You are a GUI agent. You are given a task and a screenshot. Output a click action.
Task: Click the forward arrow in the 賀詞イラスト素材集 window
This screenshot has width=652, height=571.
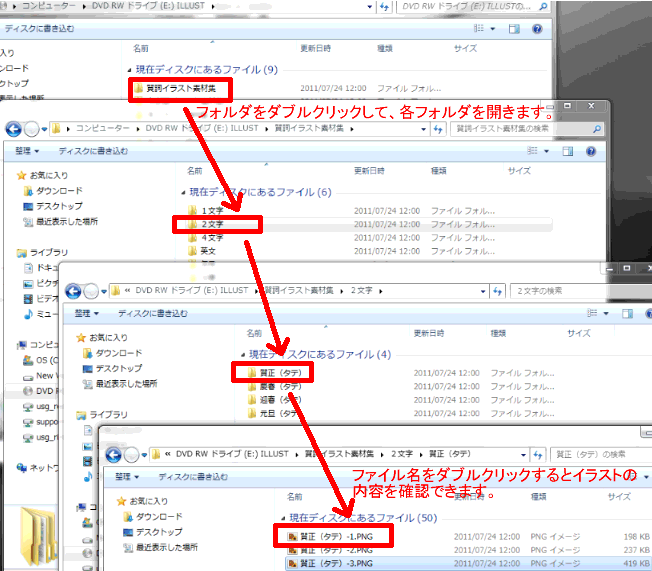point(32,129)
